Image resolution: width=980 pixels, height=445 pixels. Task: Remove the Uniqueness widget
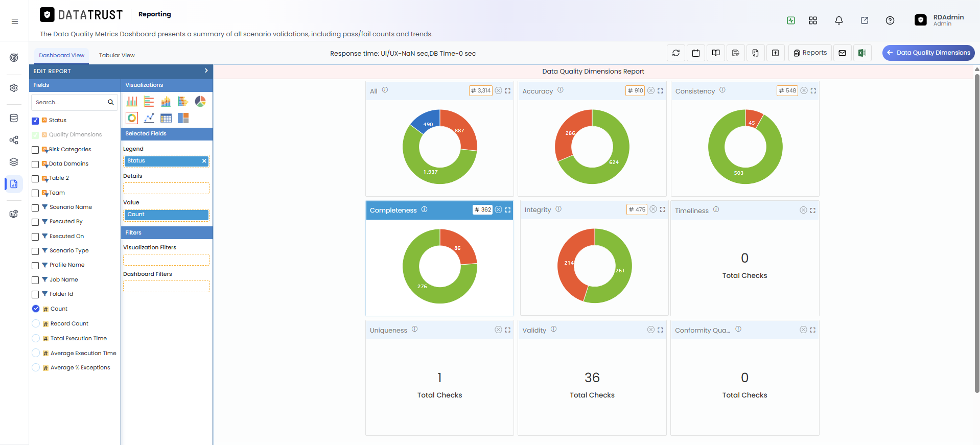498,330
